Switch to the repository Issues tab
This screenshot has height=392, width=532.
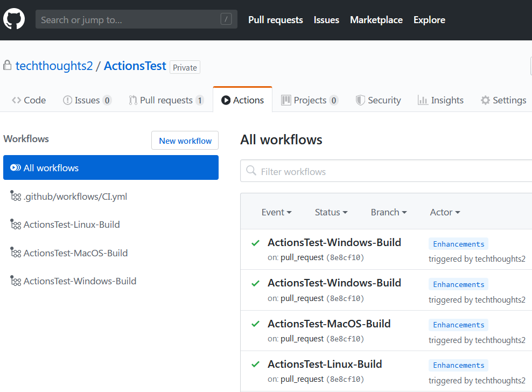87,100
